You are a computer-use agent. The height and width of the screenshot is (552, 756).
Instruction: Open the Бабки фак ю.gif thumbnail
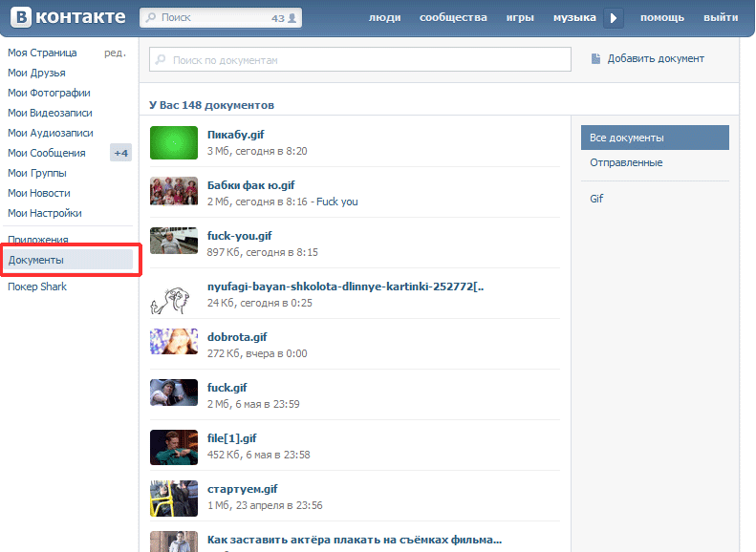click(173, 192)
